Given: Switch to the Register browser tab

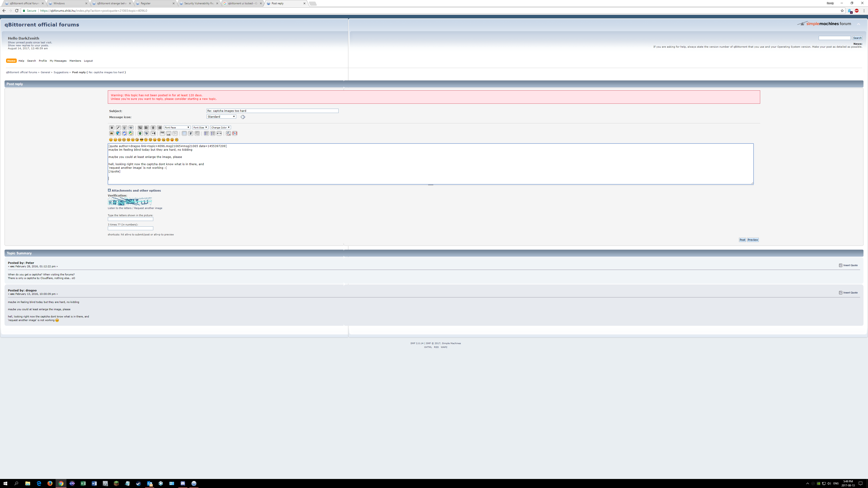Looking at the screenshot, I should [155, 3].
